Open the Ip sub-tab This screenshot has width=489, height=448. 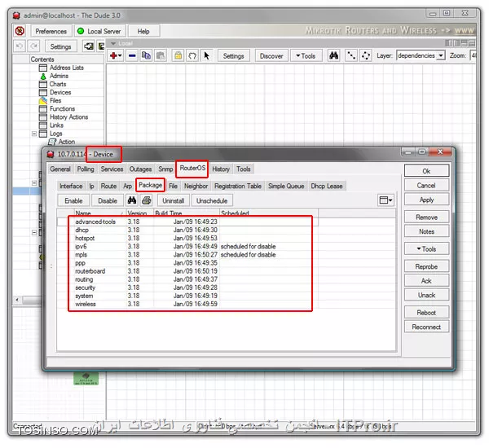pyautogui.click(x=91, y=186)
